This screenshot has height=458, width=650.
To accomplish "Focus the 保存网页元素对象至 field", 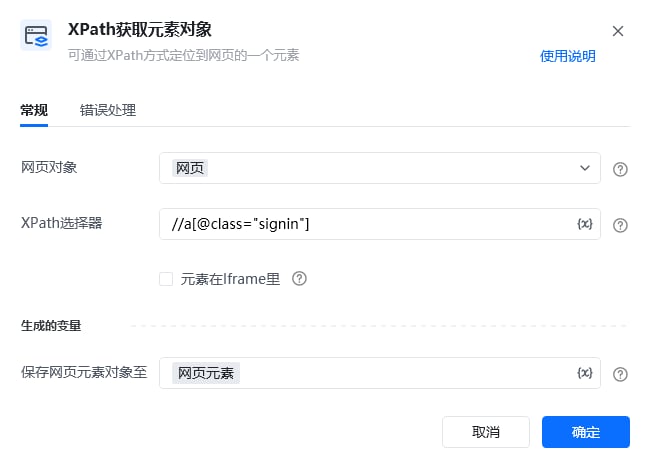I will (380, 373).
